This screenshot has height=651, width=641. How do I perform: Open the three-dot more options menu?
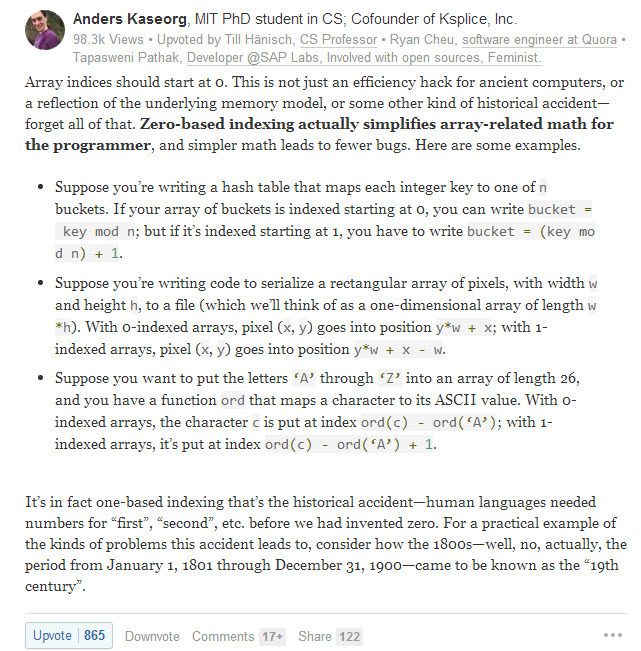click(x=612, y=636)
